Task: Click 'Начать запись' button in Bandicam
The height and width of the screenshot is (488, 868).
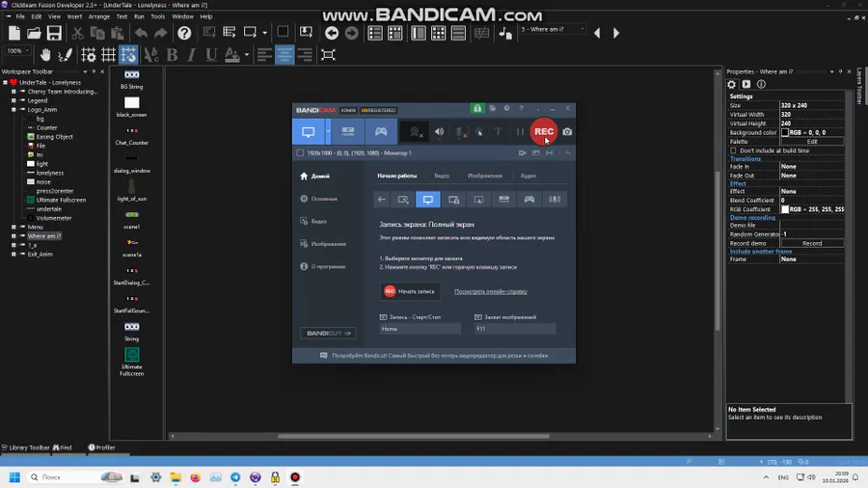Action: tap(410, 291)
